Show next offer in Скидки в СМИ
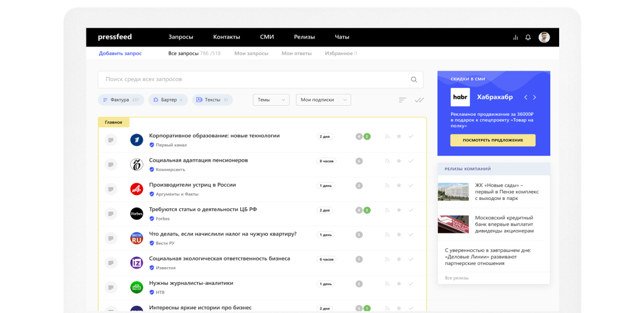 coord(534,98)
